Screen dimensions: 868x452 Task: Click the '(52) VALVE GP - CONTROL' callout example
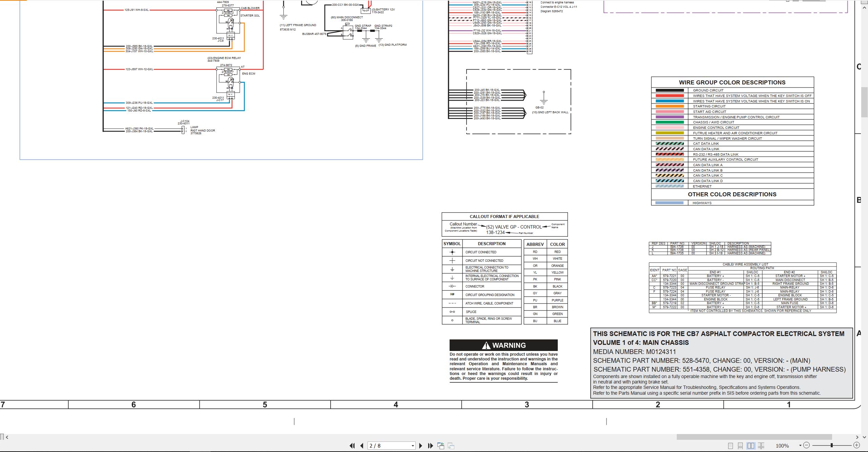point(514,227)
